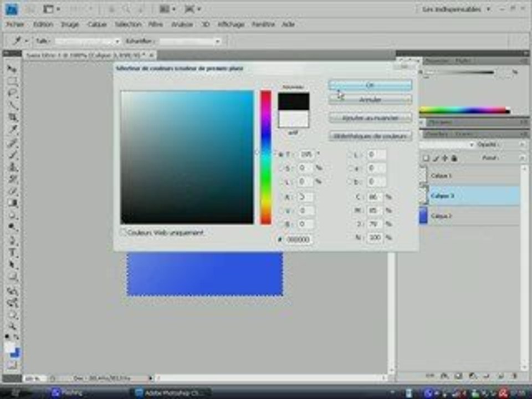This screenshot has height=399, width=532.
Task: Select the T (hue) radio button
Action: click(281, 155)
